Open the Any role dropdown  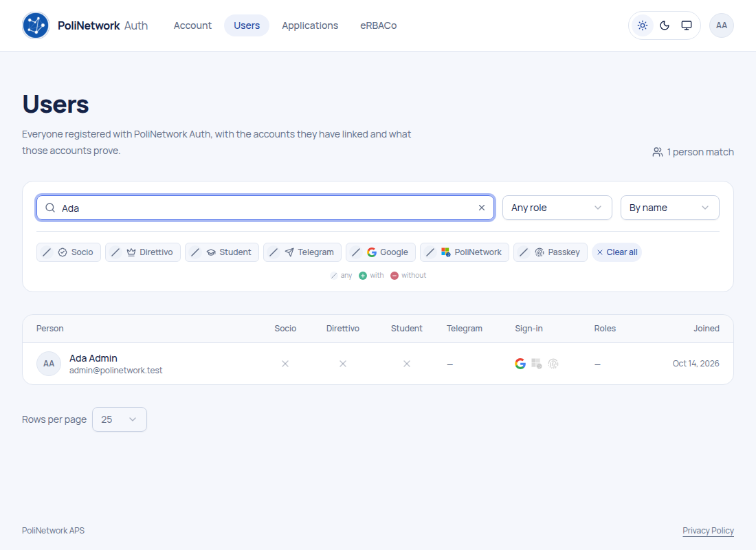click(x=557, y=208)
